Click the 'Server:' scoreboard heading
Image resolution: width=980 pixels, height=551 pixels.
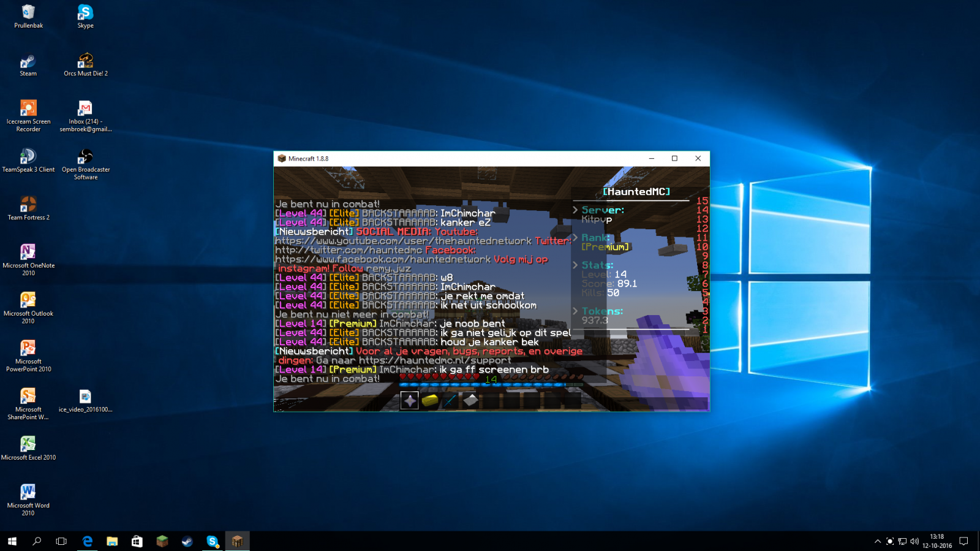(x=603, y=210)
